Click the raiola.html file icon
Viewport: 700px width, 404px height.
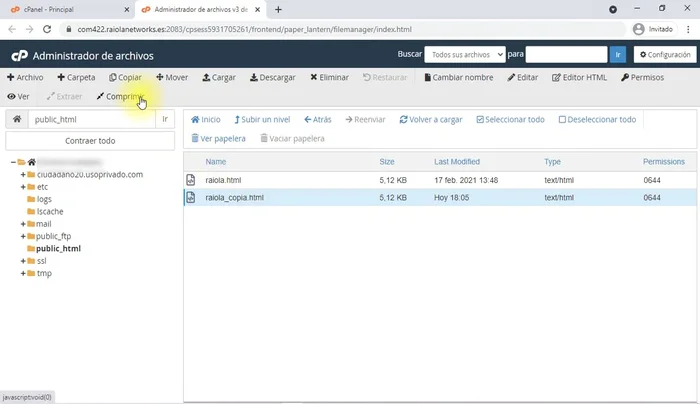pos(191,180)
